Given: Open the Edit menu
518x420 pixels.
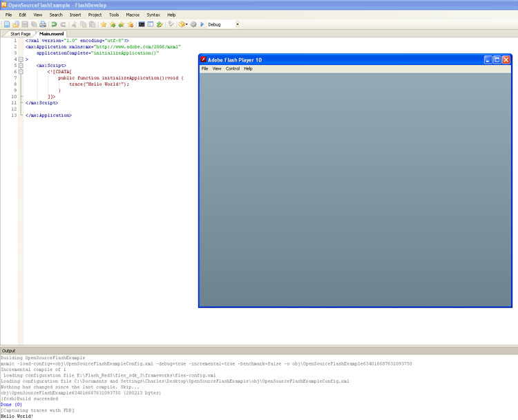Looking at the screenshot, I should click(23, 15).
